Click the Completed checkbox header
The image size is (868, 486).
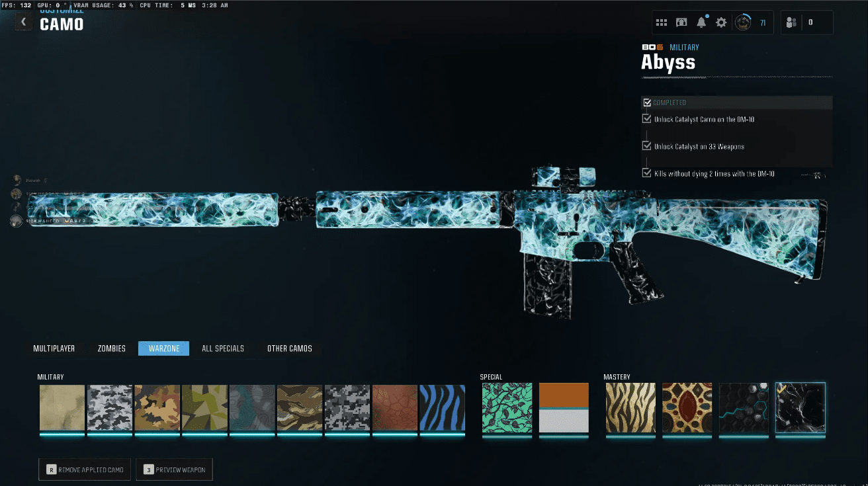coord(646,102)
